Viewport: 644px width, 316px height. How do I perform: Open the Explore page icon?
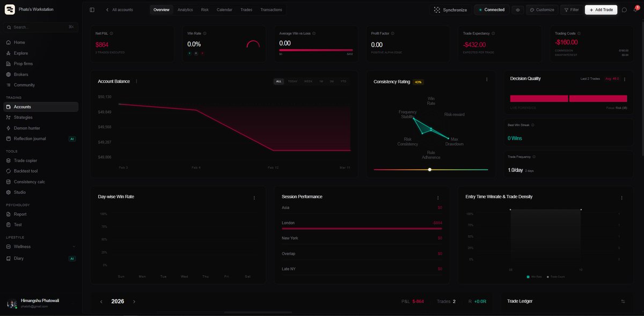[x=9, y=53]
